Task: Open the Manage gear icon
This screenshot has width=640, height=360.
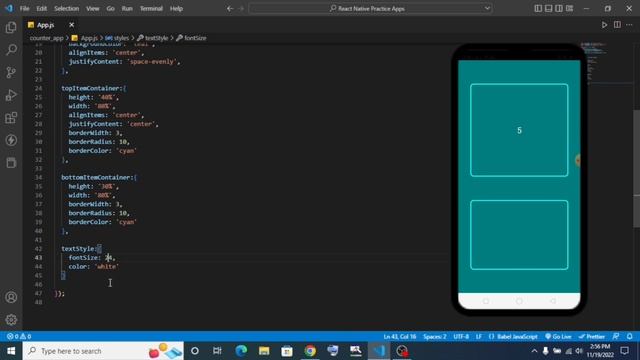Action: (x=11, y=320)
